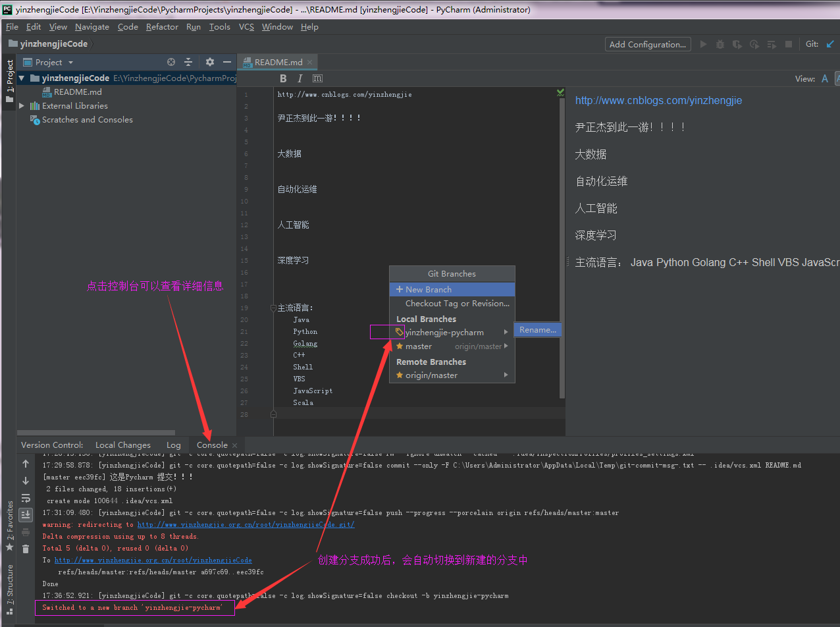Screen dimensions: 840x627
Task: Click 'Switched to a new branch' console line
Action: point(132,608)
